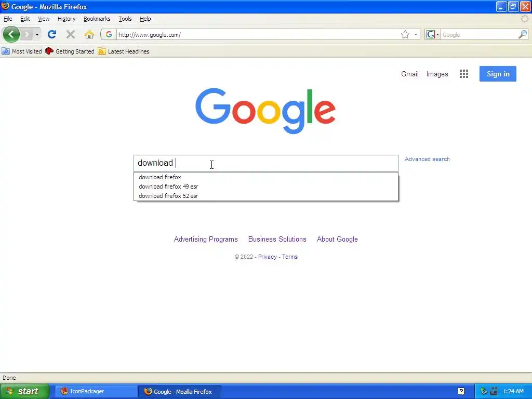The width and height of the screenshot is (532, 399).
Task: Open the Advanced search link
Action: pyautogui.click(x=427, y=159)
